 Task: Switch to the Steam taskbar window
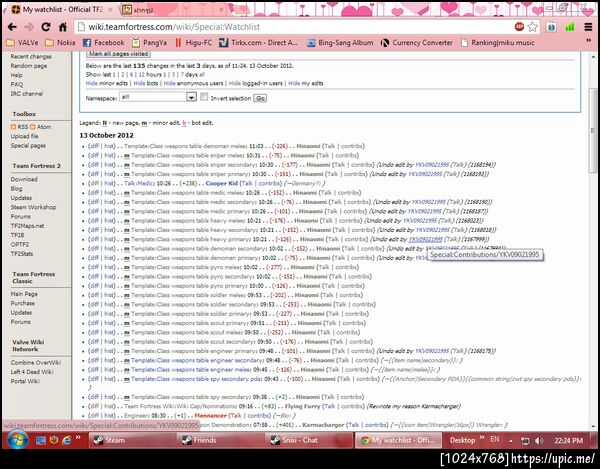pos(131,440)
